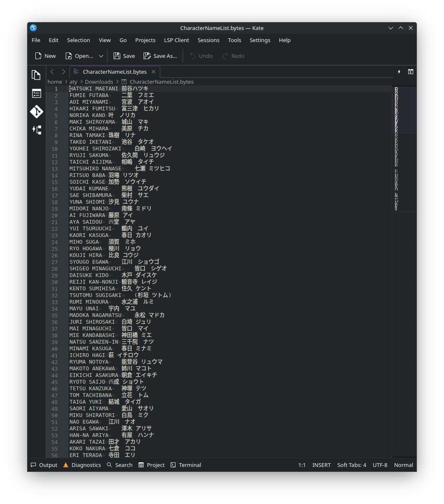Click the quick open lightning icon
Screen dimensions: 444x504
point(399,72)
